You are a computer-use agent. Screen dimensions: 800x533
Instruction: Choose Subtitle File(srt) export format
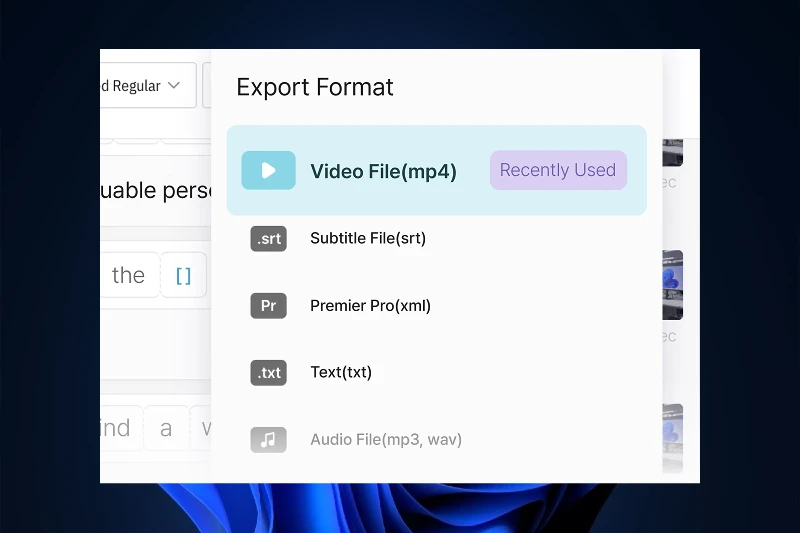(368, 238)
